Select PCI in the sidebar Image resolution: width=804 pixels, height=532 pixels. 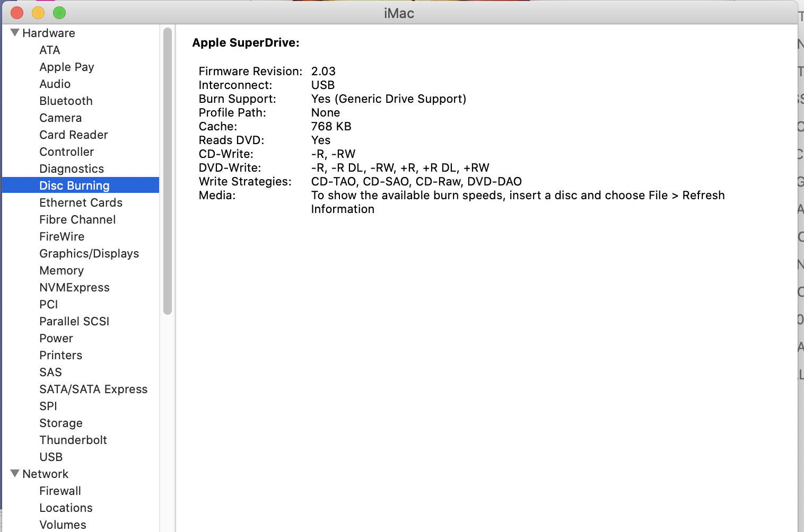pos(49,304)
